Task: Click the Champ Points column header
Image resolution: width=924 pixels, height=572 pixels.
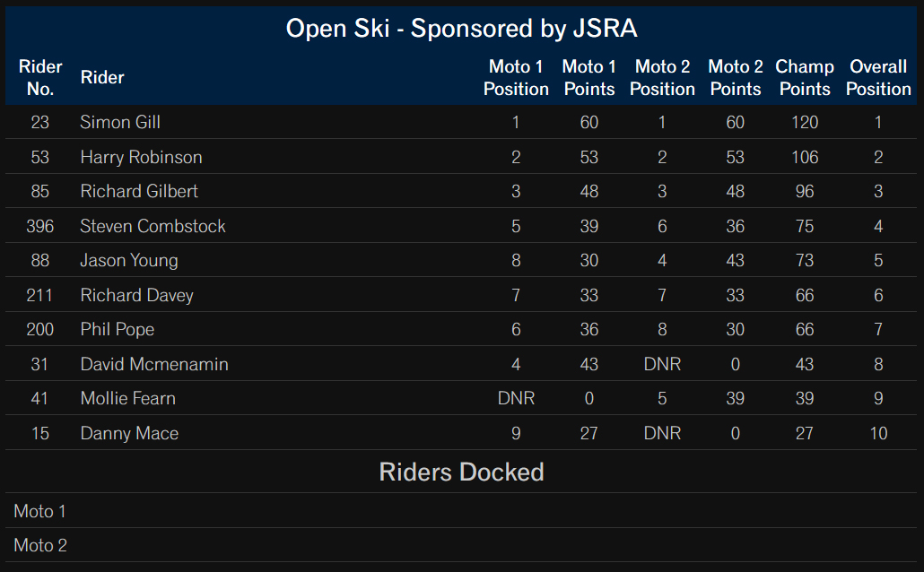Action: coord(805,78)
